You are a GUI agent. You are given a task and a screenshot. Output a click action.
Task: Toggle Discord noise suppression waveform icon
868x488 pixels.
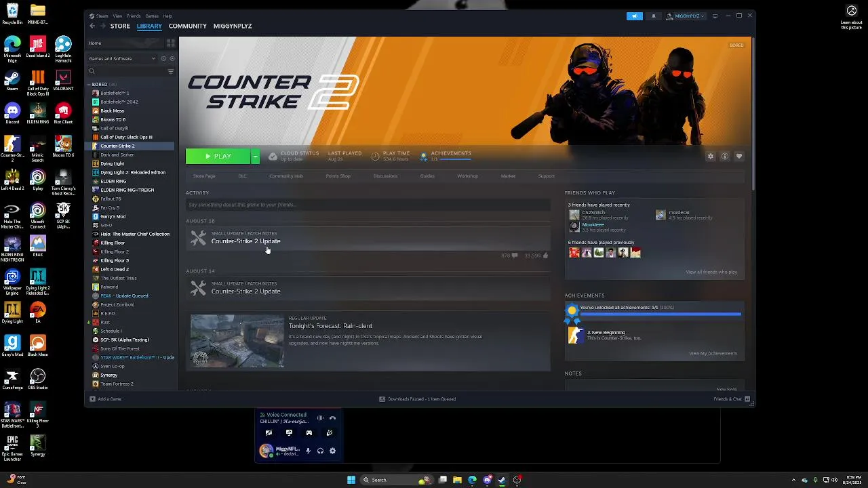pyautogui.click(x=320, y=418)
